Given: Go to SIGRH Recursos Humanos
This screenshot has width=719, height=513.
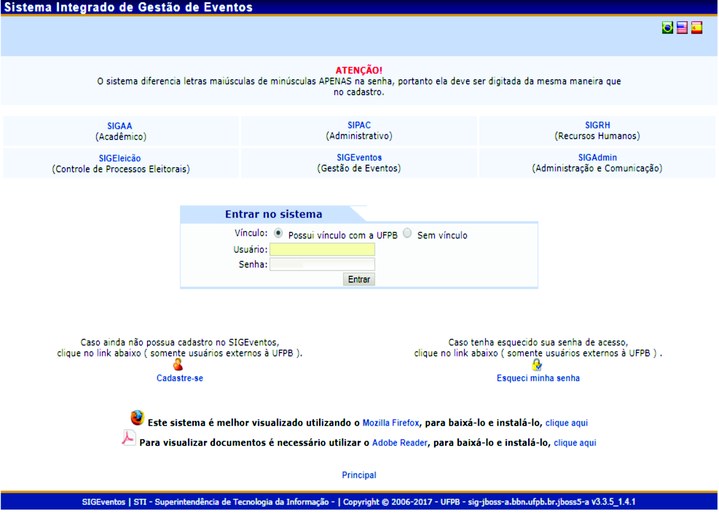Looking at the screenshot, I should 597,126.
